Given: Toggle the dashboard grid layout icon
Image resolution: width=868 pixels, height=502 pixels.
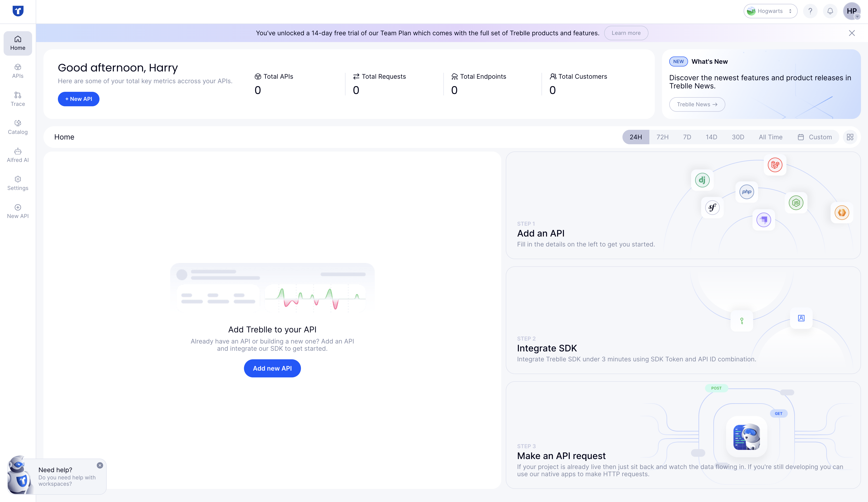Looking at the screenshot, I should coord(850,137).
